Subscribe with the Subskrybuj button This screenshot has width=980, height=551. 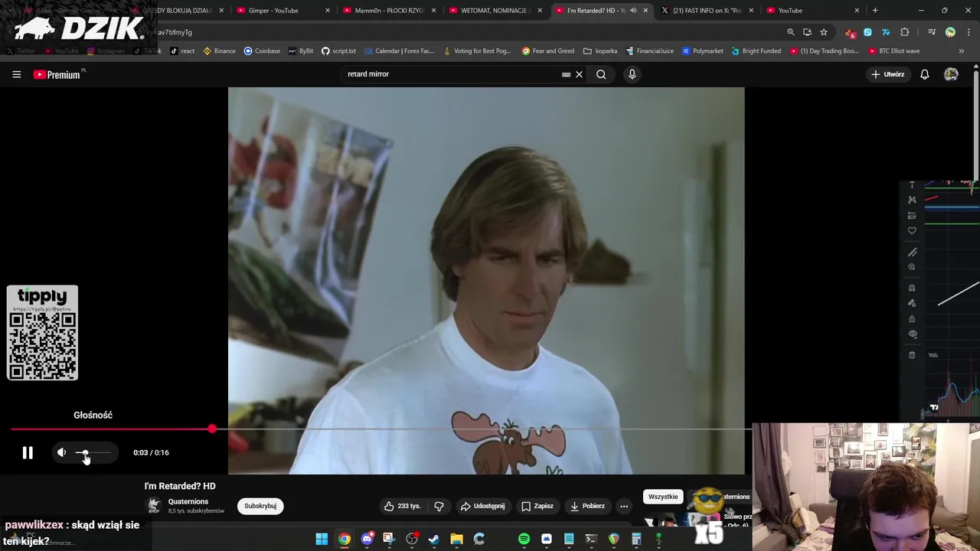260,506
